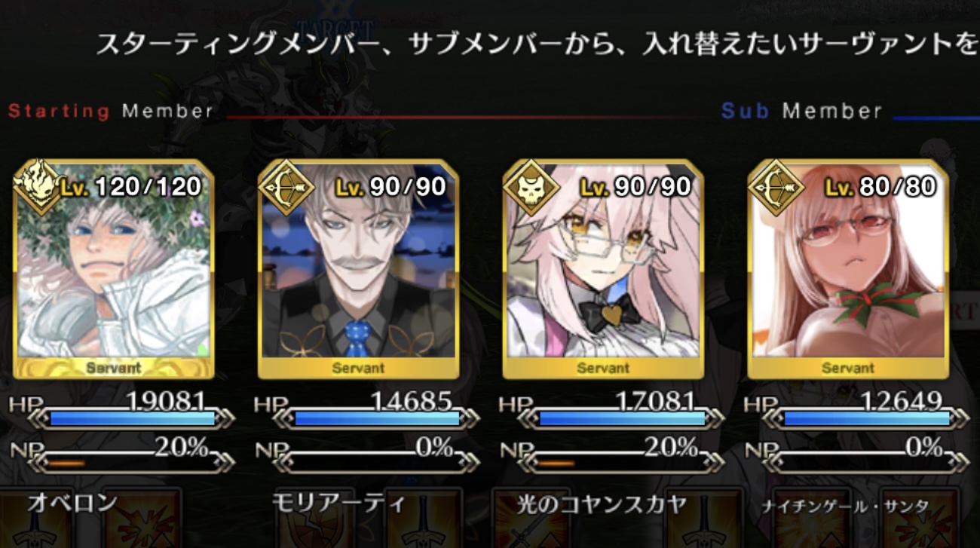Pick the Nightingale Santa sub member card
Viewport: 980px width, 548px height.
coord(848,269)
